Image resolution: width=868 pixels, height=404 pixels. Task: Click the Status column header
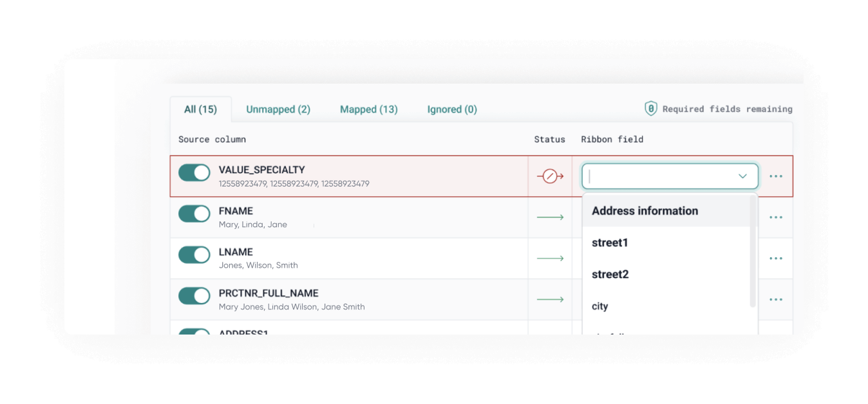click(549, 139)
